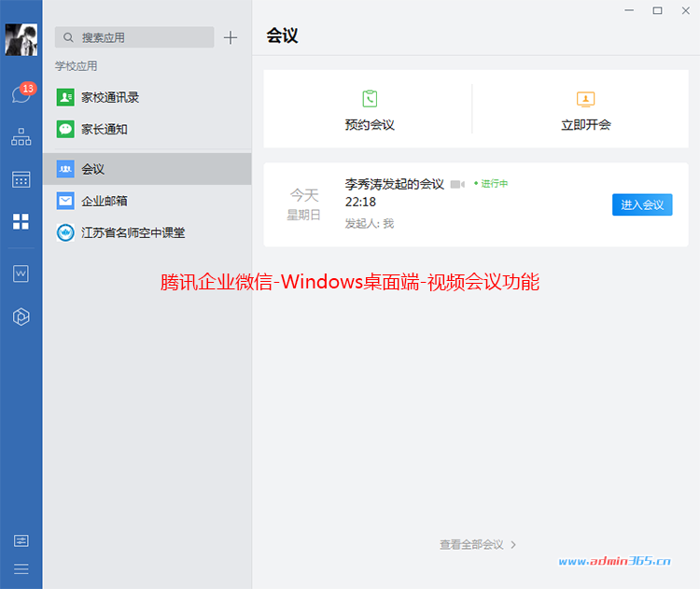Screen dimensions: 700x589
Task: Click 今天 date label in meeting card
Action: tap(304, 195)
